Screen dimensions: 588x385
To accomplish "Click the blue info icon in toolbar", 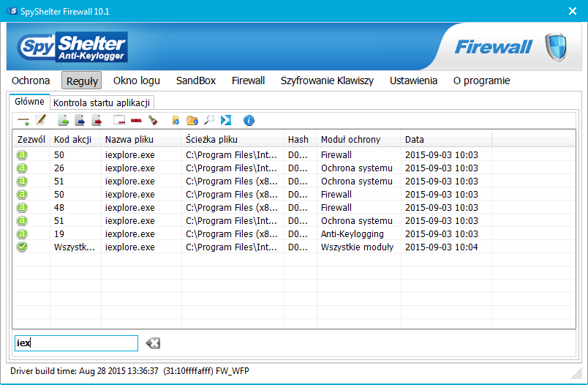I will tap(249, 121).
